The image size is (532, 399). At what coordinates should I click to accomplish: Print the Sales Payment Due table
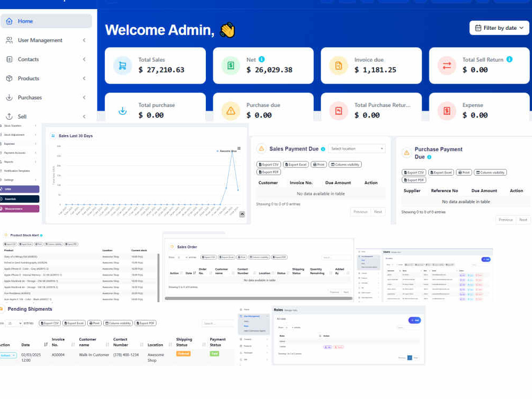[x=319, y=164]
